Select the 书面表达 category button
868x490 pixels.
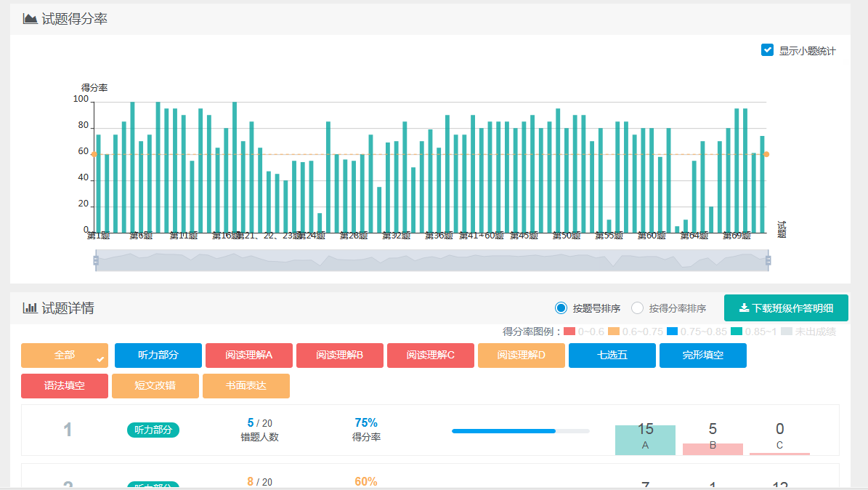246,386
